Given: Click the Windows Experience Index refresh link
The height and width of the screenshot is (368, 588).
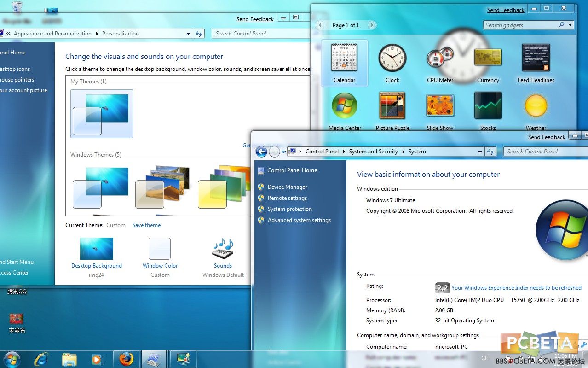Looking at the screenshot, I should [516, 288].
